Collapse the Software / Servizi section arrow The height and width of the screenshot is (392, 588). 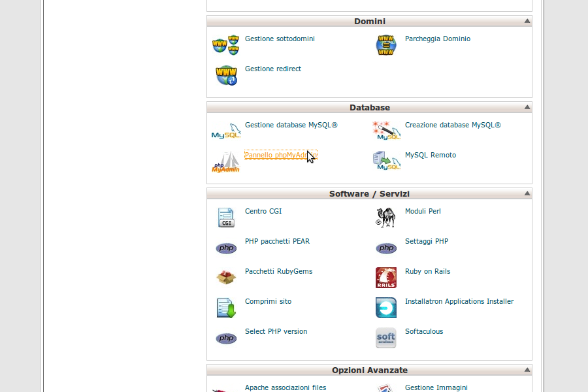point(527,193)
